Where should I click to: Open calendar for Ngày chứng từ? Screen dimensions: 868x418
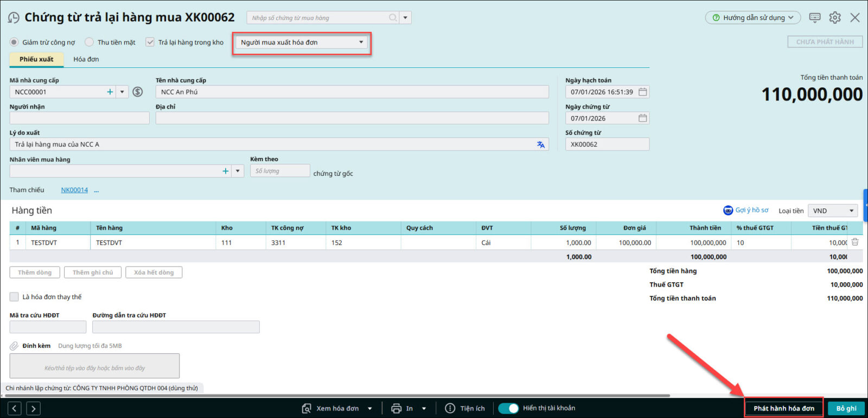tap(642, 118)
